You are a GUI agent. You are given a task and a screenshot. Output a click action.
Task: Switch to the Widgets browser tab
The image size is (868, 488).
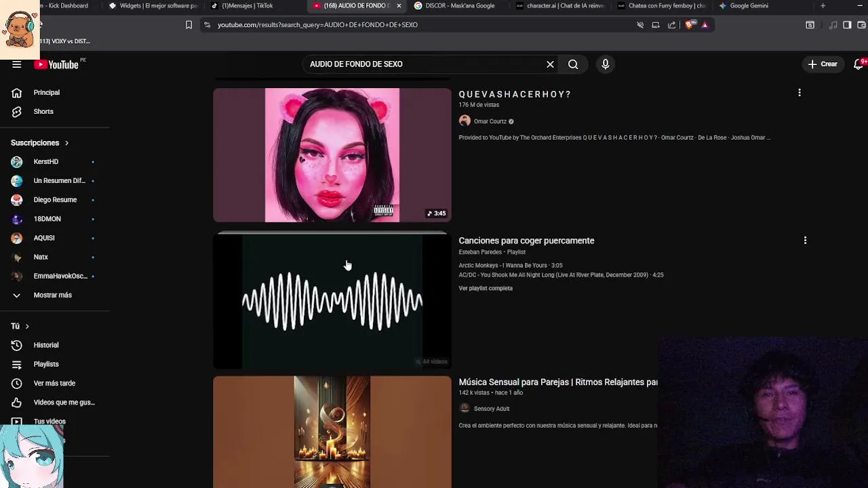(x=153, y=5)
